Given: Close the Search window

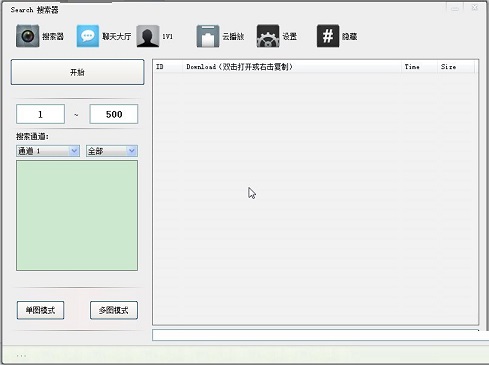Looking at the screenshot, I should pyautogui.click(x=475, y=8).
